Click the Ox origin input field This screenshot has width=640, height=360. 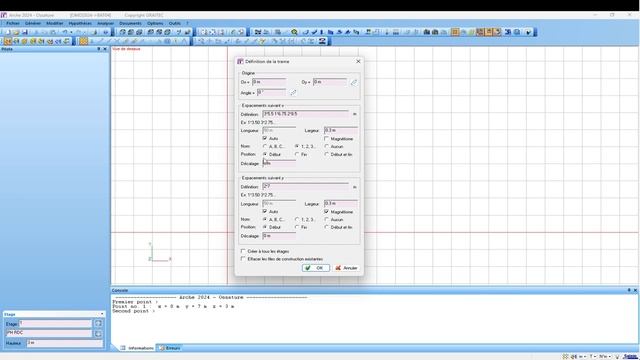tap(269, 82)
